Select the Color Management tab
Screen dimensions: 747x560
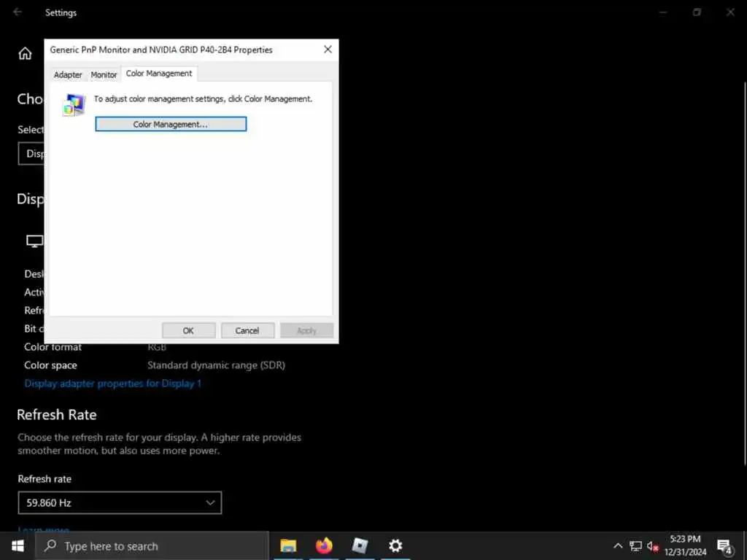pos(159,74)
